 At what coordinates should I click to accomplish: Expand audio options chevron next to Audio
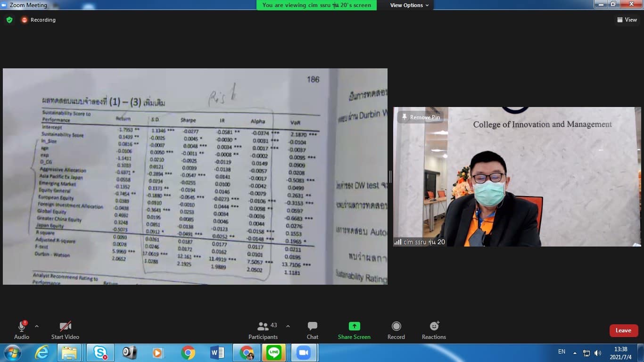point(37,326)
